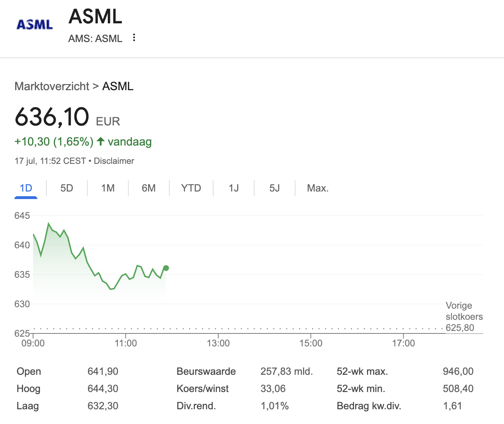The height and width of the screenshot is (424, 504).
Task: Click the AMS: ASML ticker text
Action: [x=95, y=38]
